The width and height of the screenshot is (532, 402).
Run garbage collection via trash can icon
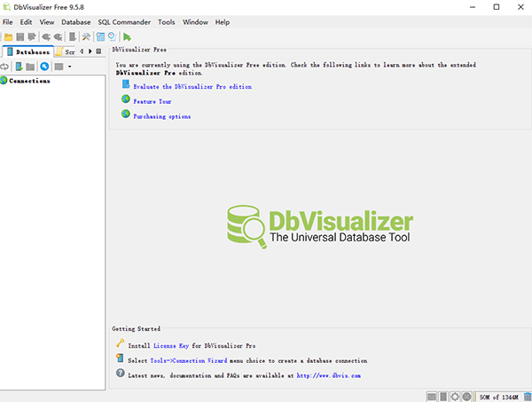[528, 397]
